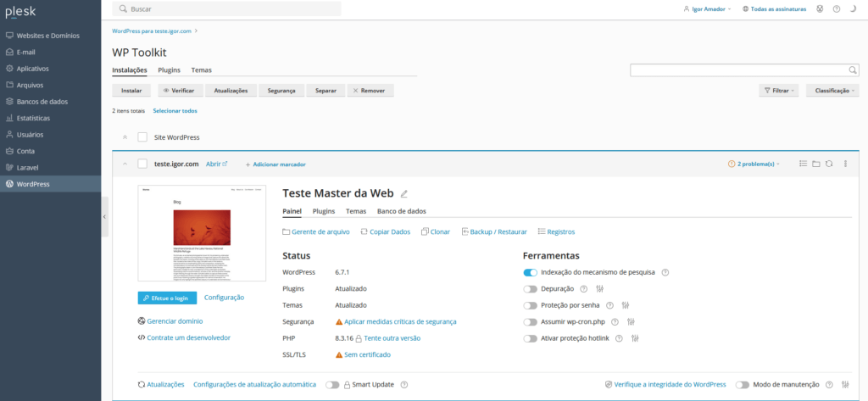Collapse the left sidebar

click(104, 217)
